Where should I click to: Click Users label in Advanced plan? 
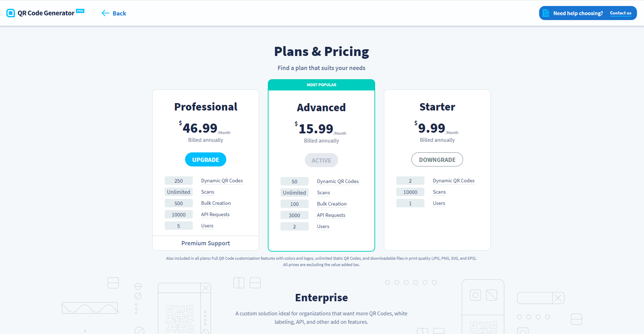(x=323, y=226)
